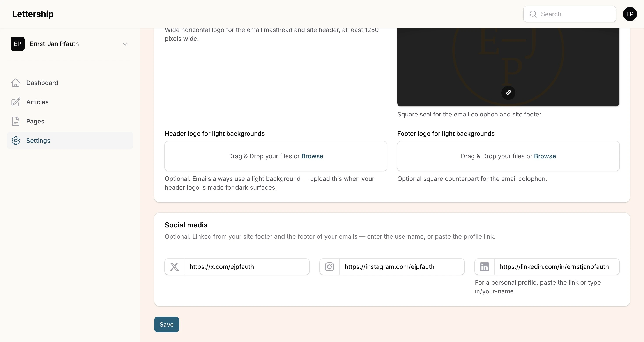Edit the x.com/ejpfauth URL field
644x342 pixels.
(x=247, y=266)
